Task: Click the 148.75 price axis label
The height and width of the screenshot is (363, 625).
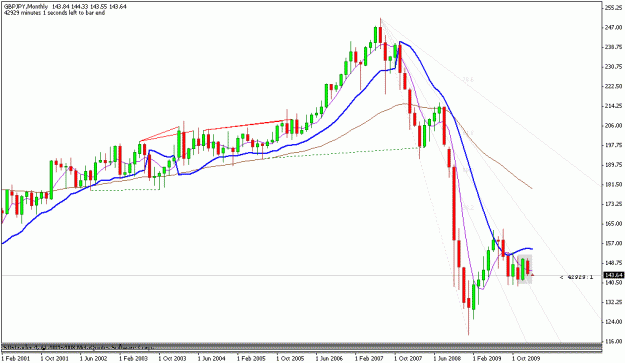Action: [614, 263]
